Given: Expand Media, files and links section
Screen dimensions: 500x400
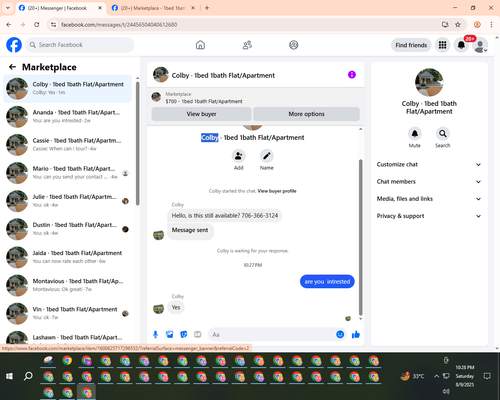Looking at the screenshot, I should pos(429,199).
